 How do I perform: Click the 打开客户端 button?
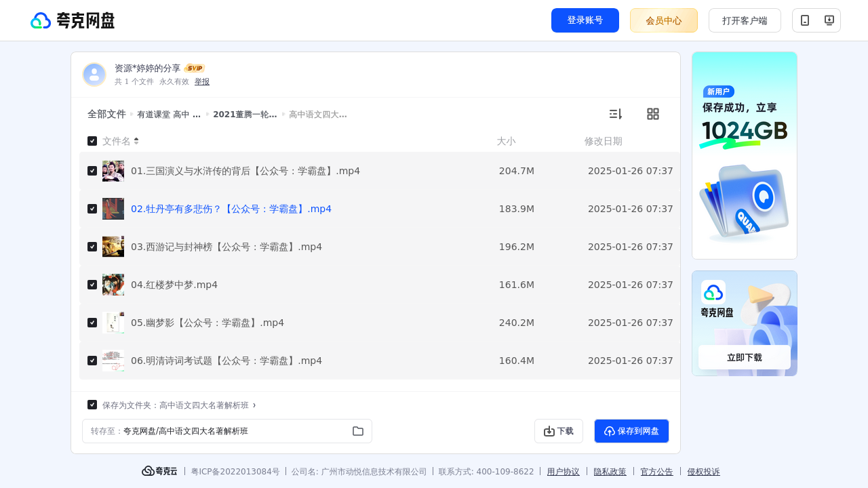745,20
